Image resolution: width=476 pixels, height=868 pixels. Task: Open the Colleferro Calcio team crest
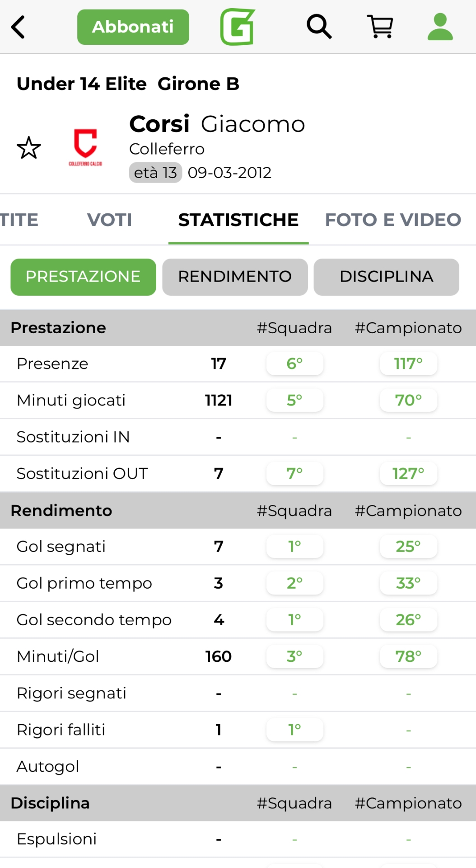tap(85, 147)
